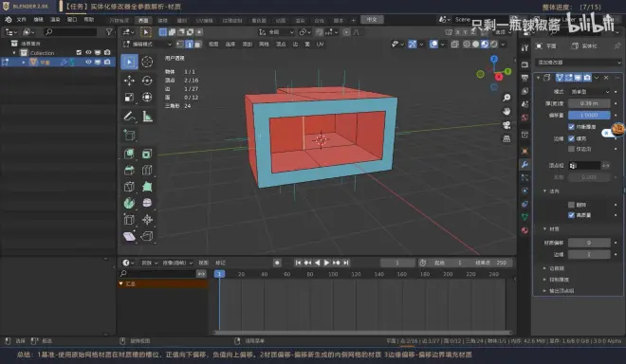Expand Collection in the outliner tree
This screenshot has width=626, height=364.
[x=15, y=53]
